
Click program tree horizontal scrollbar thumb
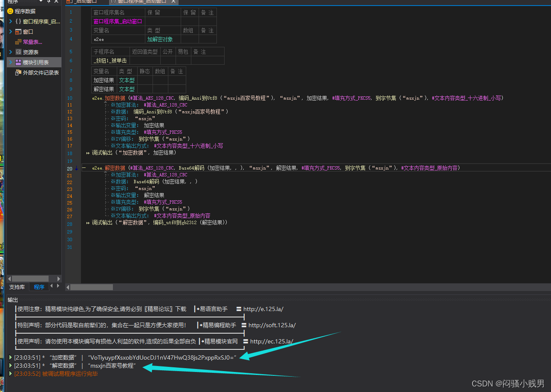click(30, 279)
